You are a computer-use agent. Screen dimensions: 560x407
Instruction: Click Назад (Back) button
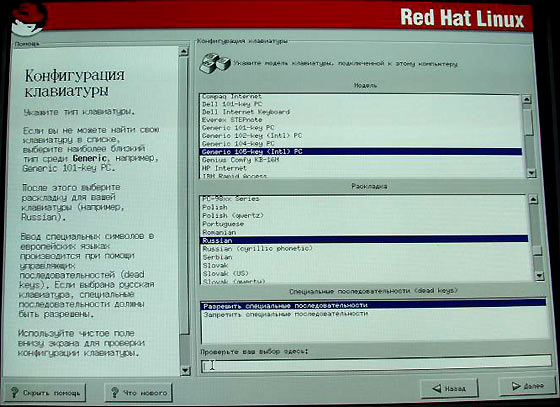click(449, 388)
